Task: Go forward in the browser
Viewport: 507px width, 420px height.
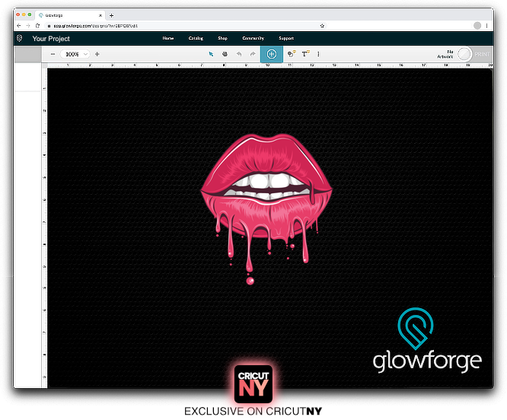Action: [28, 26]
